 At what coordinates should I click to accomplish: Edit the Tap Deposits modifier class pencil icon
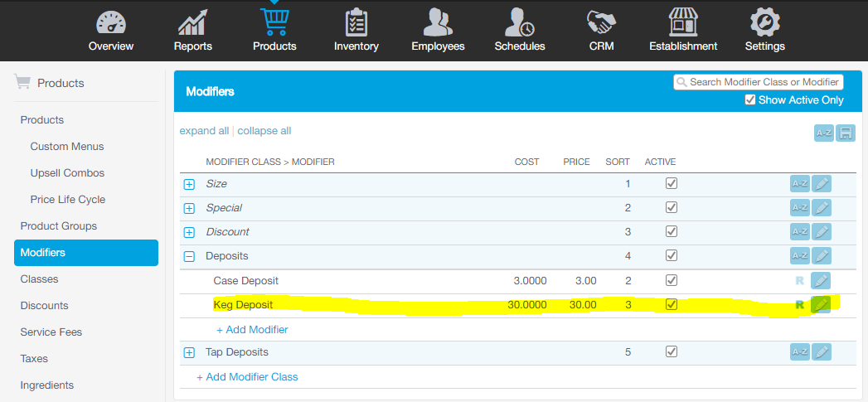[x=822, y=351]
